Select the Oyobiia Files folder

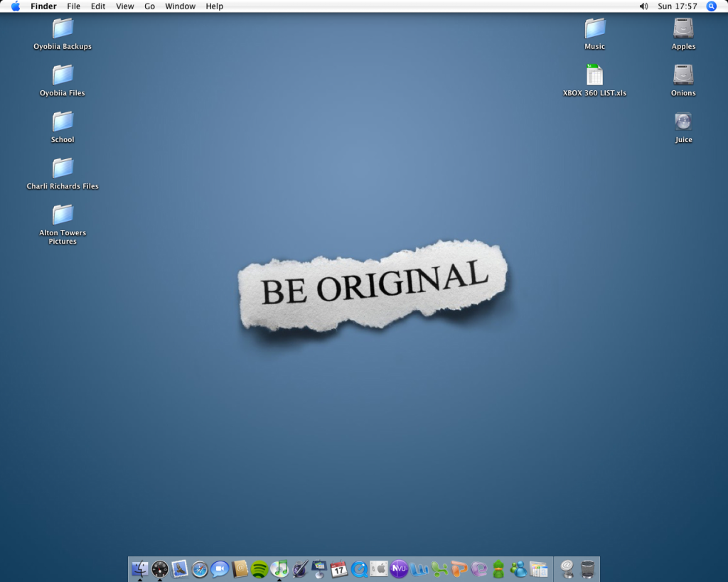(x=63, y=80)
